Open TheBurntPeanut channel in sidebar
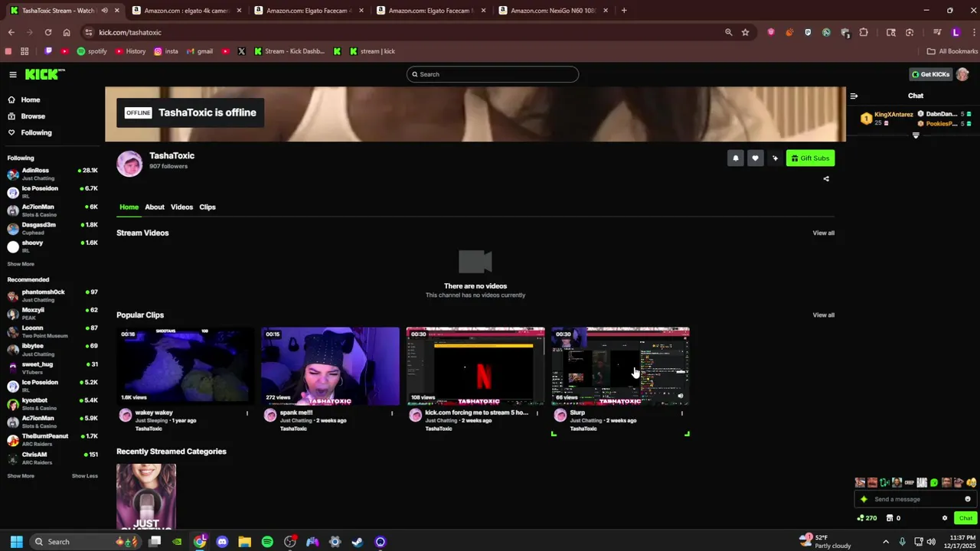Screen dimensions: 980x551 [x=52, y=439]
